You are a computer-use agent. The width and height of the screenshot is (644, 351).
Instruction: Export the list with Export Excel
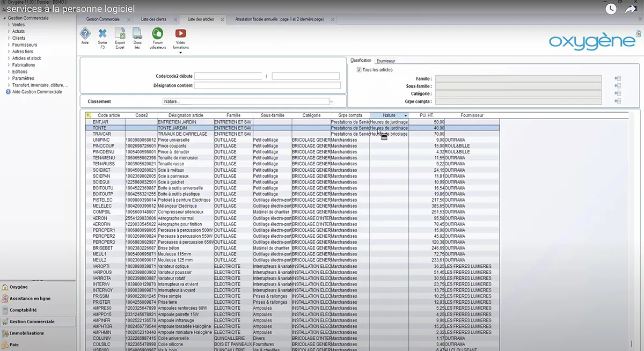(x=120, y=34)
